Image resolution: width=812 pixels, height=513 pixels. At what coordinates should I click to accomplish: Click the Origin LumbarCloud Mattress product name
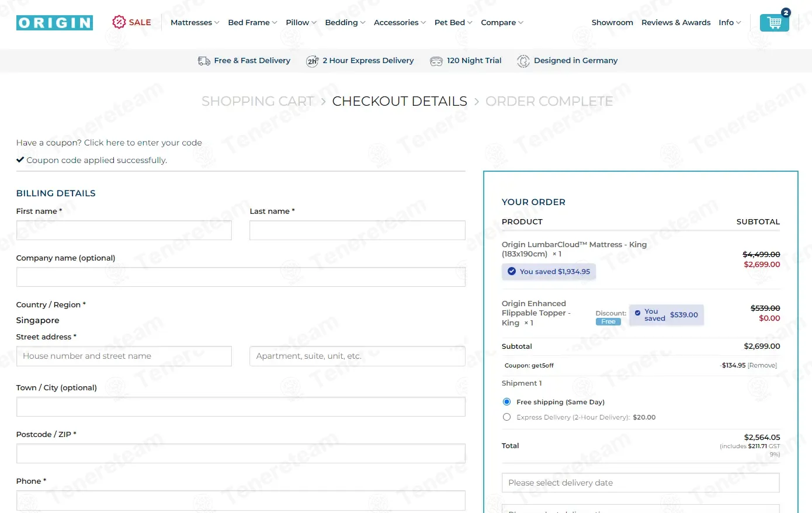(x=574, y=249)
